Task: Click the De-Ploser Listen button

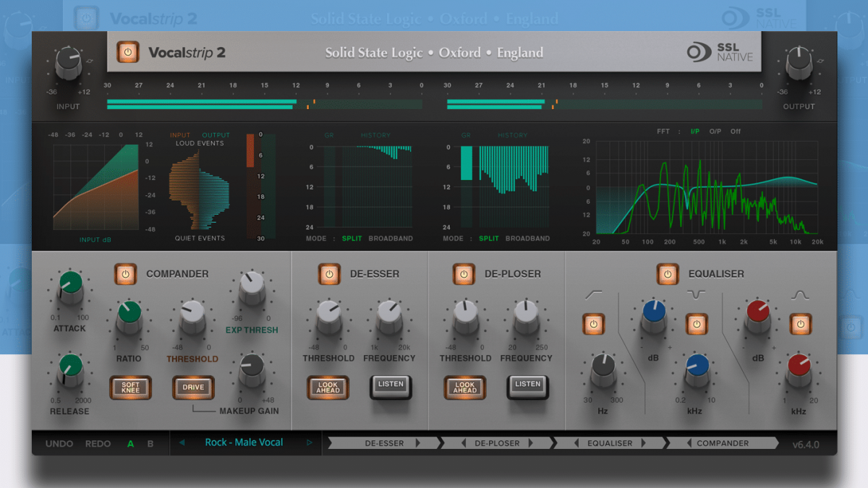Action: tap(528, 387)
